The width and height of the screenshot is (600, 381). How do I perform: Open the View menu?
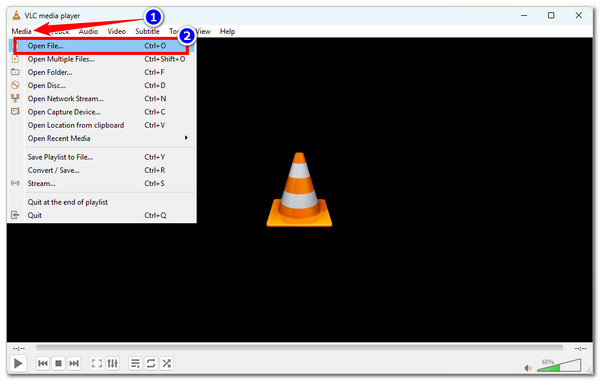(203, 31)
